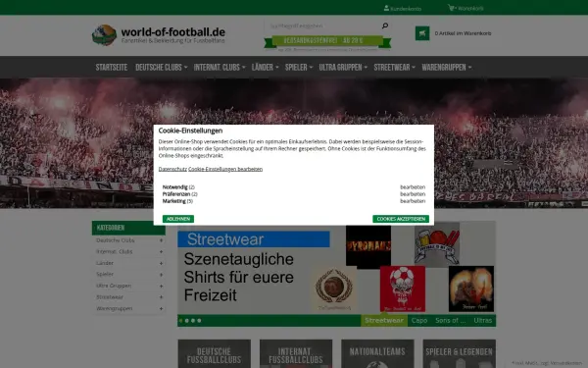Screen dimensions: 588x368
Task: Click Warenkorb link in top bar
Action: [470, 8]
